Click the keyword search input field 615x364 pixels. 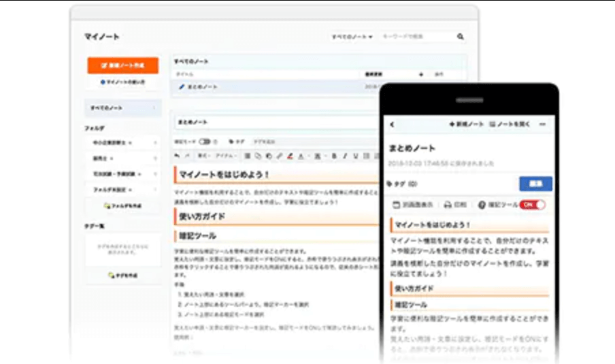[415, 37]
